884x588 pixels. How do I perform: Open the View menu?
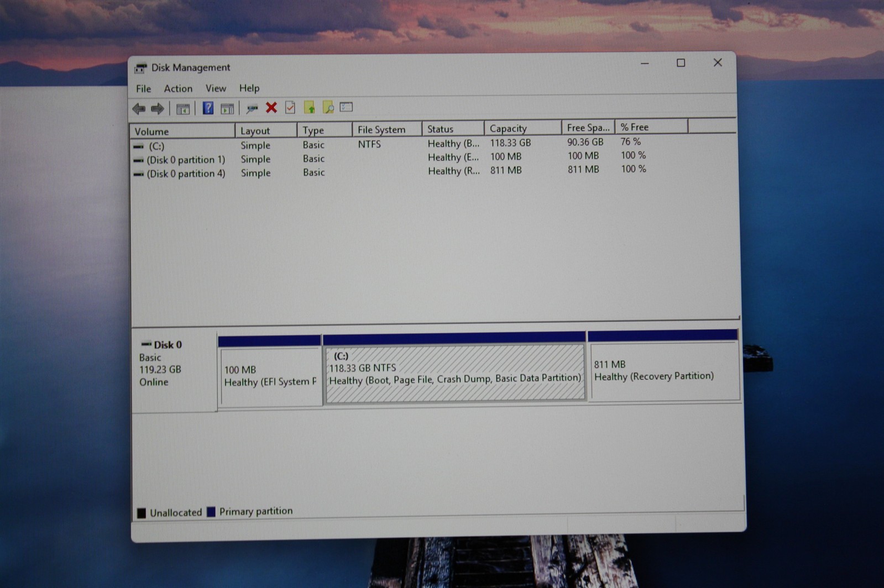point(216,88)
